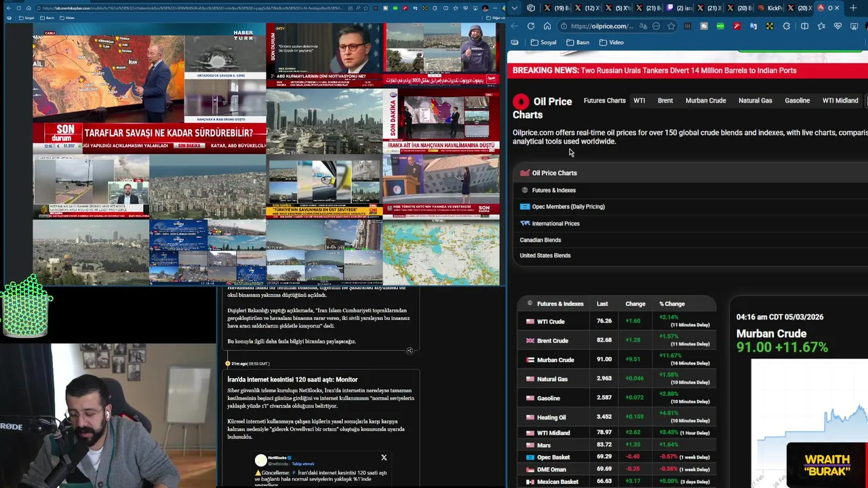Toggle split screen in the right browser toolbar
Image resolution: width=868 pixels, height=488 pixels.
coord(804,26)
